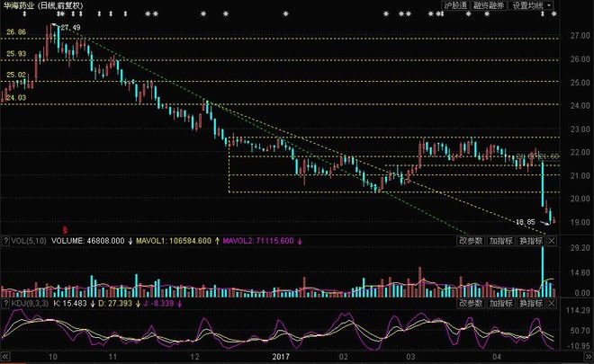
Task: Click the 18.85 low price label
Action: pos(526,222)
